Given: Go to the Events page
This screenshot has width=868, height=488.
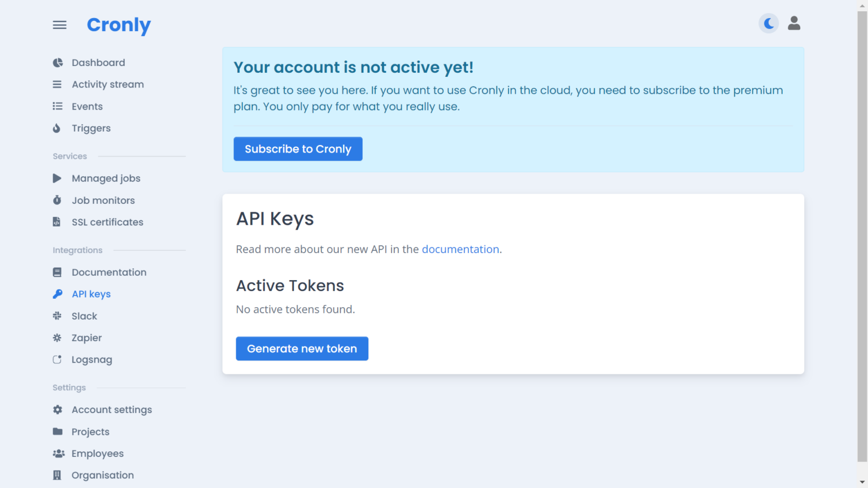Looking at the screenshot, I should [x=87, y=107].
